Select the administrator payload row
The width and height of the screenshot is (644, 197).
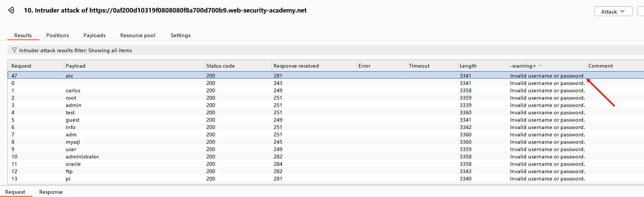[x=82, y=157]
